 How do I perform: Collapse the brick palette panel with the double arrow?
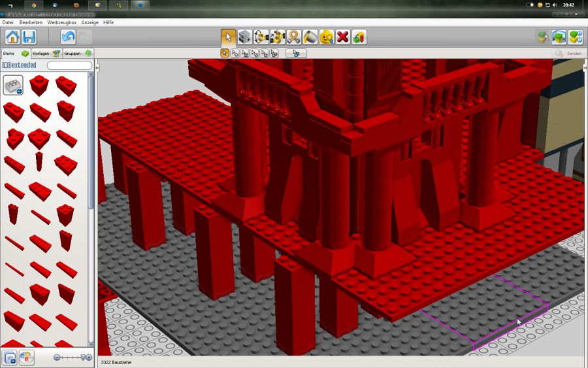coord(97,67)
